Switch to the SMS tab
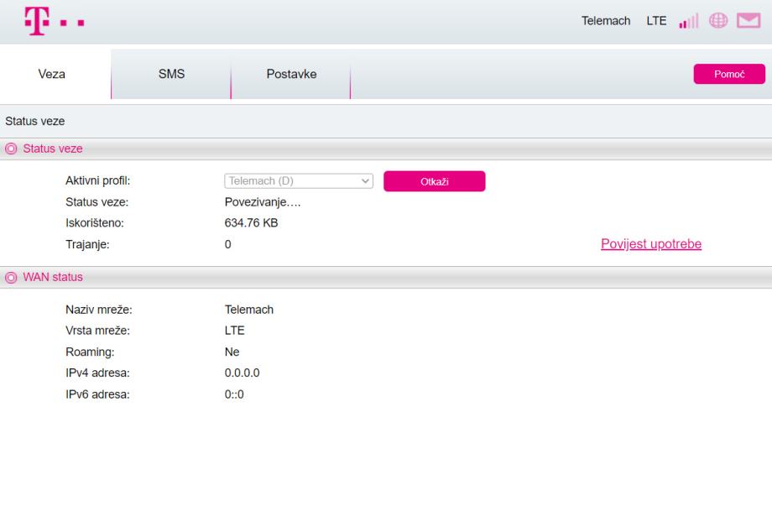Screen dimensions: 772x532 tap(171, 74)
